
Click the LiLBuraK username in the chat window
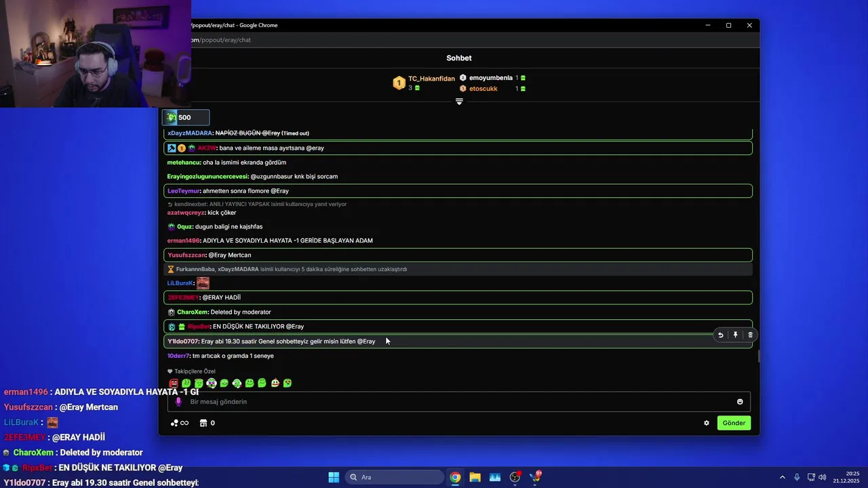(x=180, y=283)
